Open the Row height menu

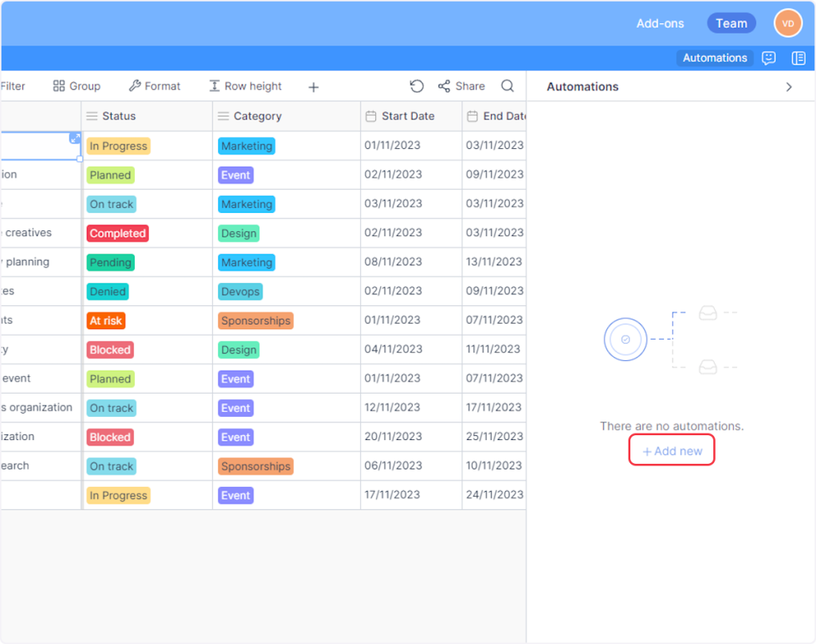pyautogui.click(x=245, y=86)
